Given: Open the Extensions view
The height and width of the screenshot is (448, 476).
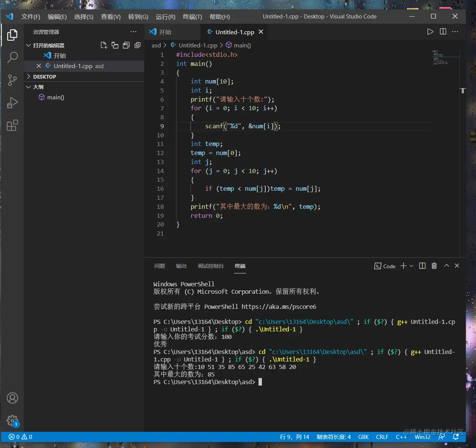Looking at the screenshot, I should [x=12, y=125].
